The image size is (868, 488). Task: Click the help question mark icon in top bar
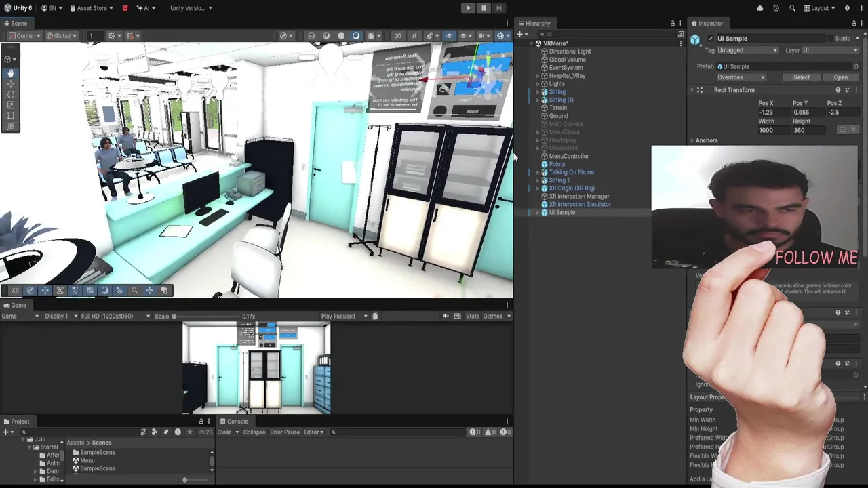click(847, 8)
